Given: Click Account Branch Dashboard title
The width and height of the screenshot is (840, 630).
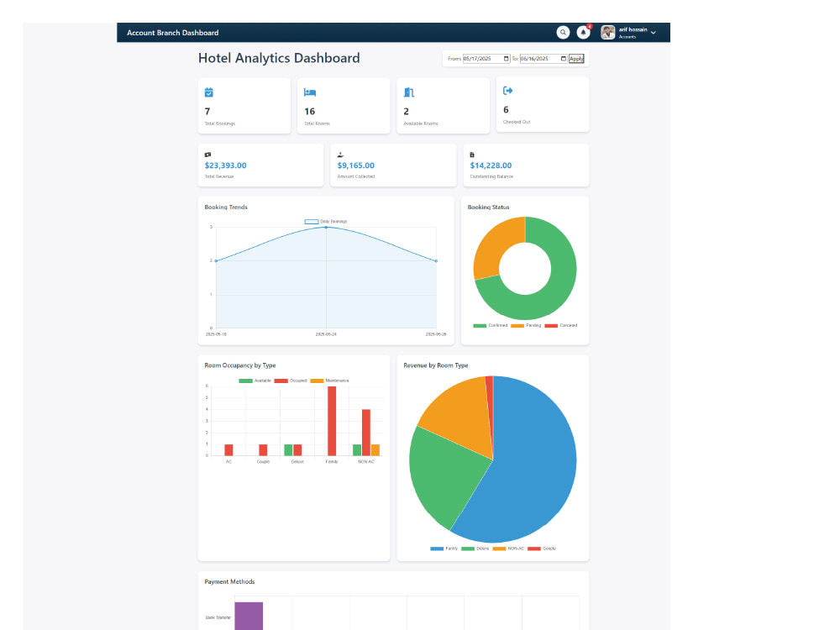Looking at the screenshot, I should [172, 33].
